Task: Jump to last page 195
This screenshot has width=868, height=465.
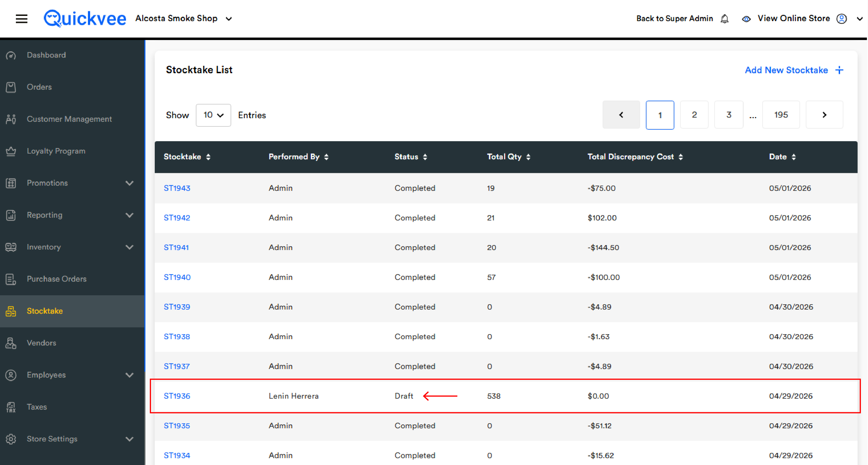Action: tap(781, 115)
